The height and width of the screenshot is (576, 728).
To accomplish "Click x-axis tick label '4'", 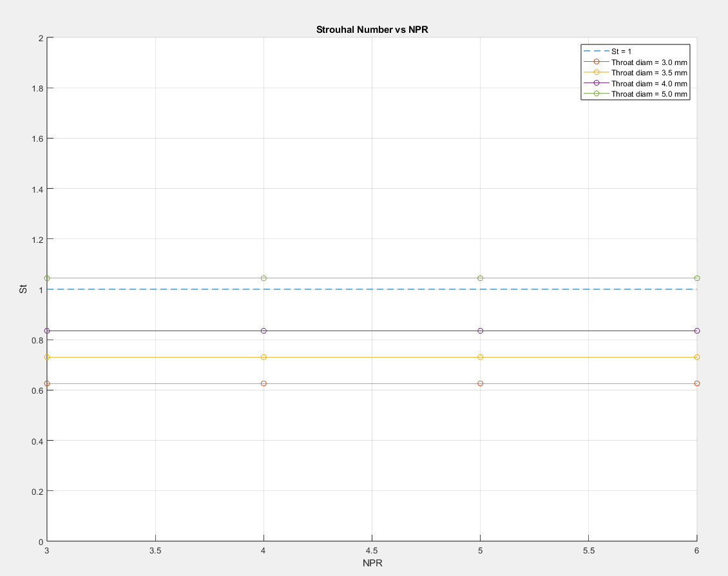I will click(x=263, y=551).
